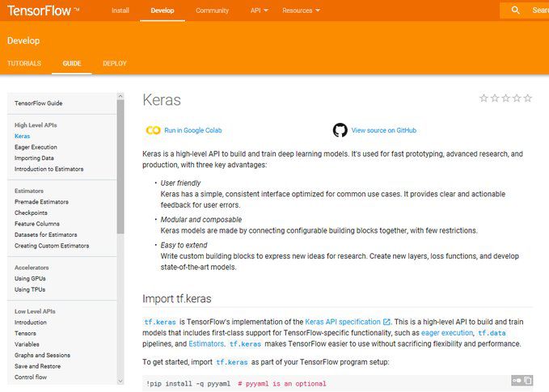Click the Accelerators sidebar heading
This screenshot has height=392, width=549.
click(32, 268)
